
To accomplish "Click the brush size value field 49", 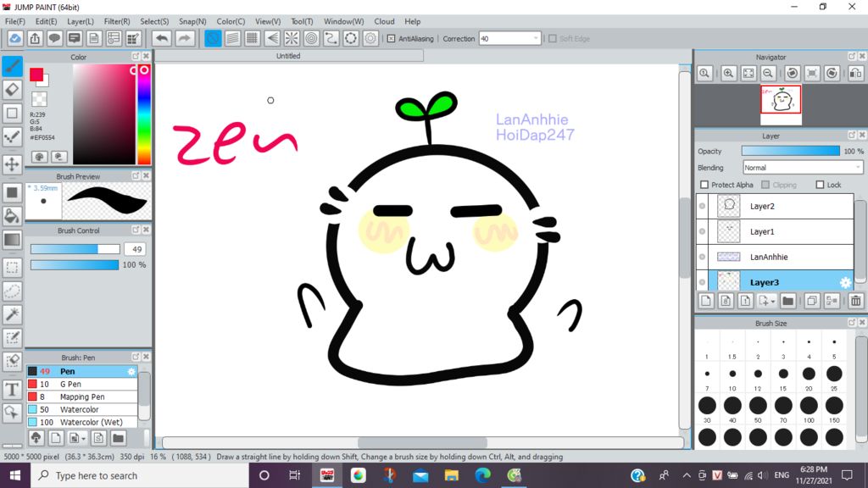I will tap(135, 250).
